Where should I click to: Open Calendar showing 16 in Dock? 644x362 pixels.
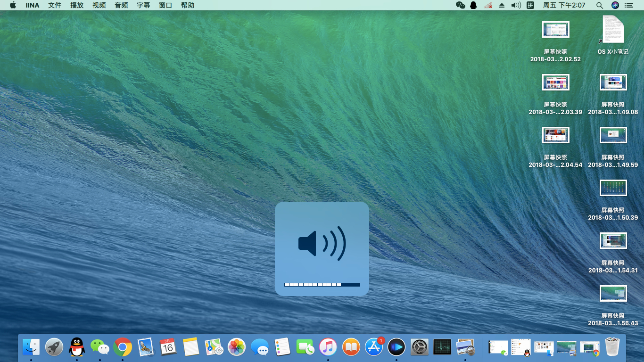pyautogui.click(x=168, y=347)
